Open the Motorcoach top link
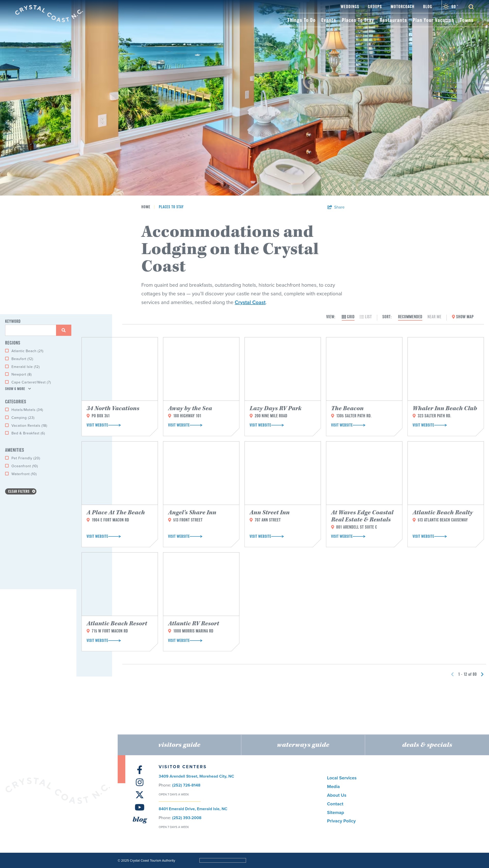Screen dimensions: 489x868 (402, 7)
